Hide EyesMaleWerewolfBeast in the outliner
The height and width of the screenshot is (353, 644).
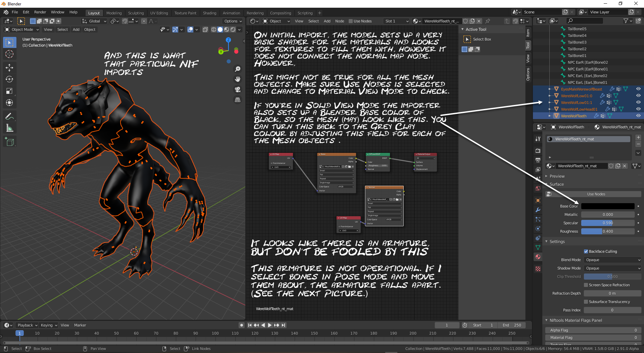point(638,89)
